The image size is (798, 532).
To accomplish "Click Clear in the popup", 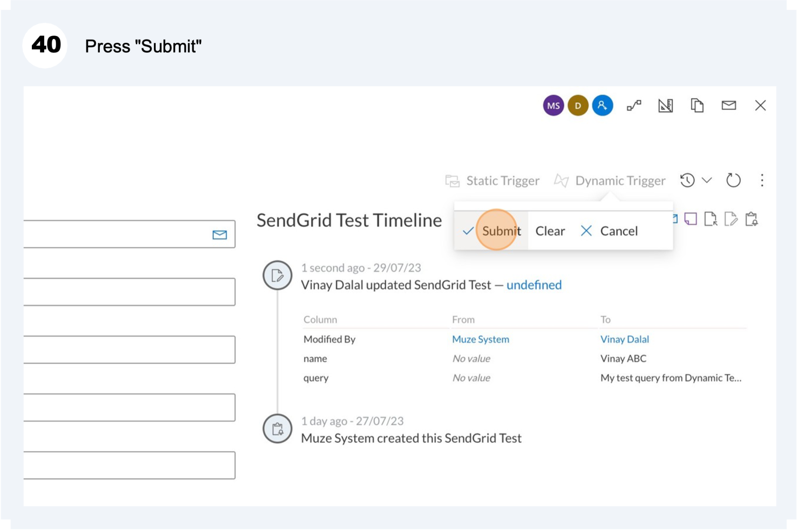I will tap(550, 231).
